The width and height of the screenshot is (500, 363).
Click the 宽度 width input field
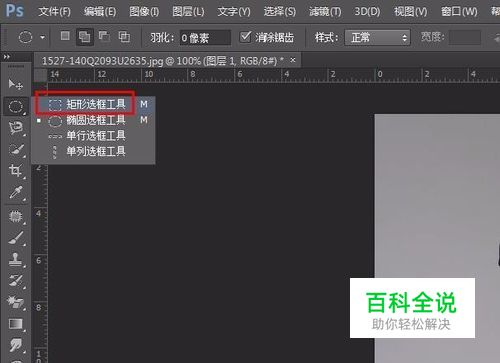tap(465, 37)
